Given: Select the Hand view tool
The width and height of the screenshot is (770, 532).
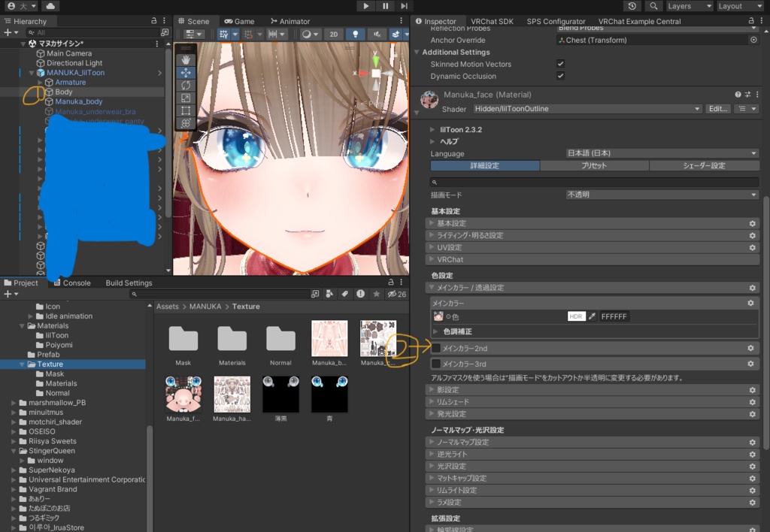Looking at the screenshot, I should click(186, 60).
